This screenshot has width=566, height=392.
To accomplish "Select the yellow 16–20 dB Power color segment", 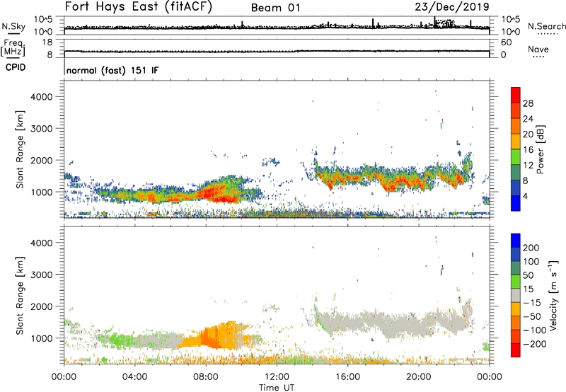I will pos(516,142).
